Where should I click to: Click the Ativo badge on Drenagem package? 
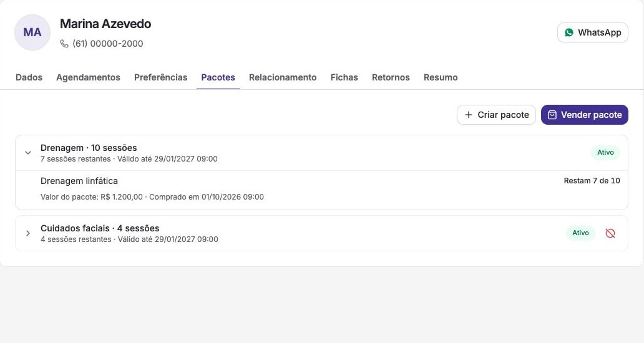[605, 152]
